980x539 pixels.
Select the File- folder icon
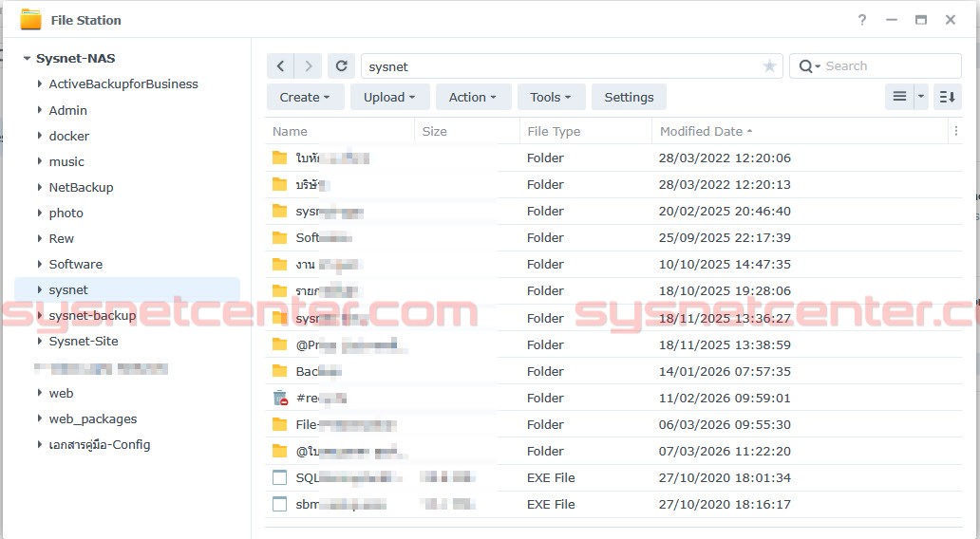click(280, 425)
